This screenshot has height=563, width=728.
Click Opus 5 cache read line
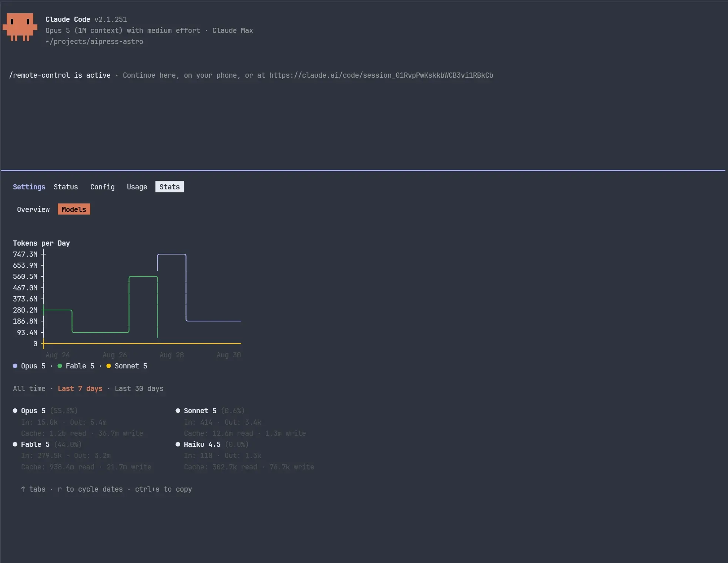(82, 433)
